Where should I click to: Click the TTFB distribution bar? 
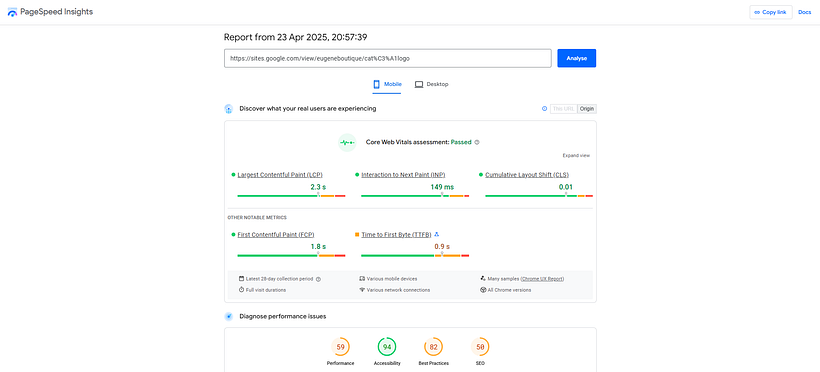tap(415, 256)
